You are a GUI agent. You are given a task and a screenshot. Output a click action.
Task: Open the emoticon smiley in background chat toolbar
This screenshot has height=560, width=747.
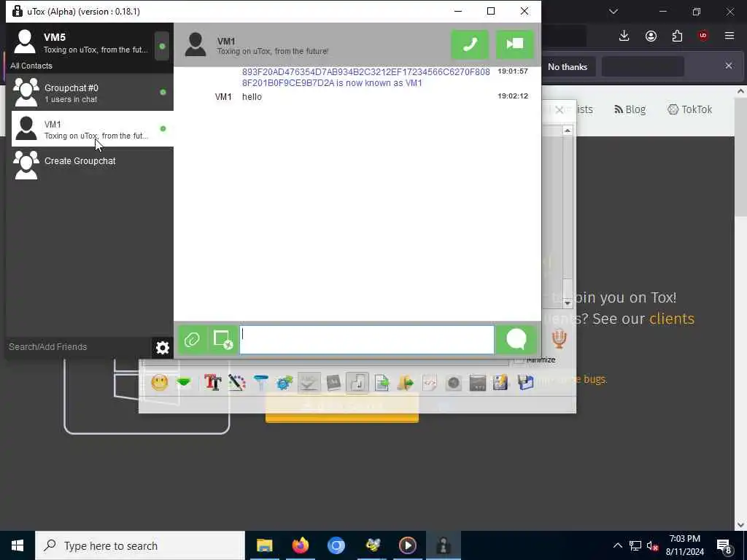point(160,382)
